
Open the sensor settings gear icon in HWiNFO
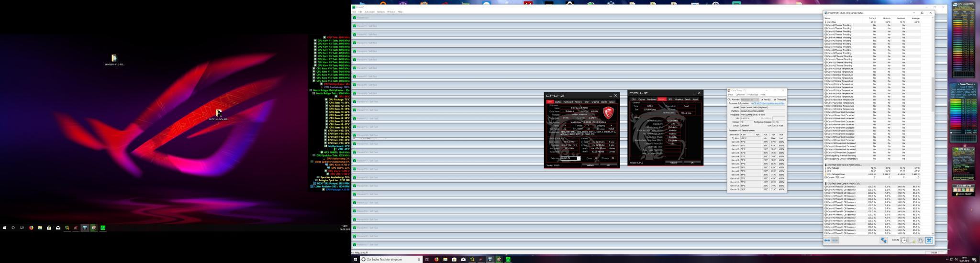tap(920, 241)
